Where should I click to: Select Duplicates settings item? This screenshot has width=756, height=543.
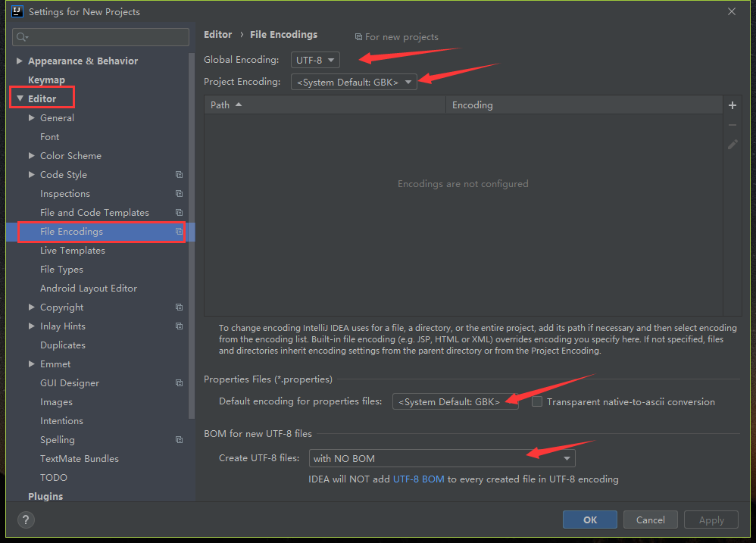(x=63, y=345)
